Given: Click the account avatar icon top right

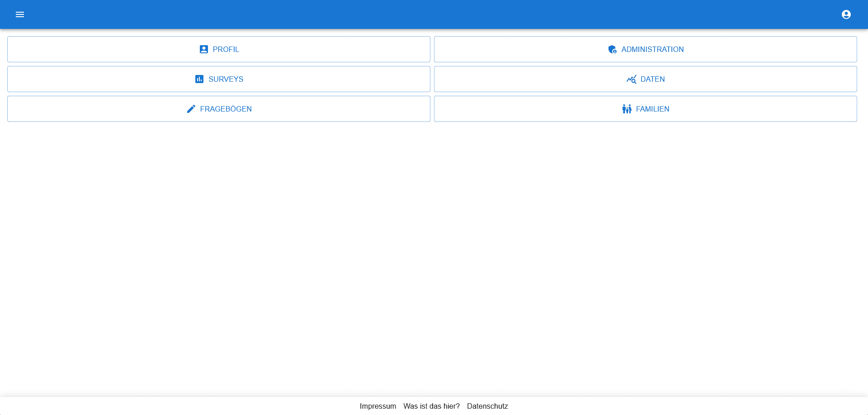Looking at the screenshot, I should pyautogui.click(x=846, y=14).
